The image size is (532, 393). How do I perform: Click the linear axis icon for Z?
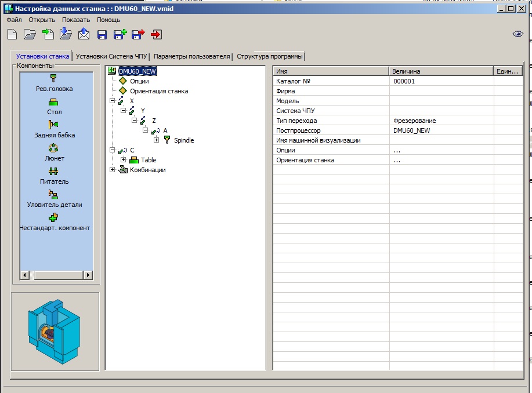[143, 121]
